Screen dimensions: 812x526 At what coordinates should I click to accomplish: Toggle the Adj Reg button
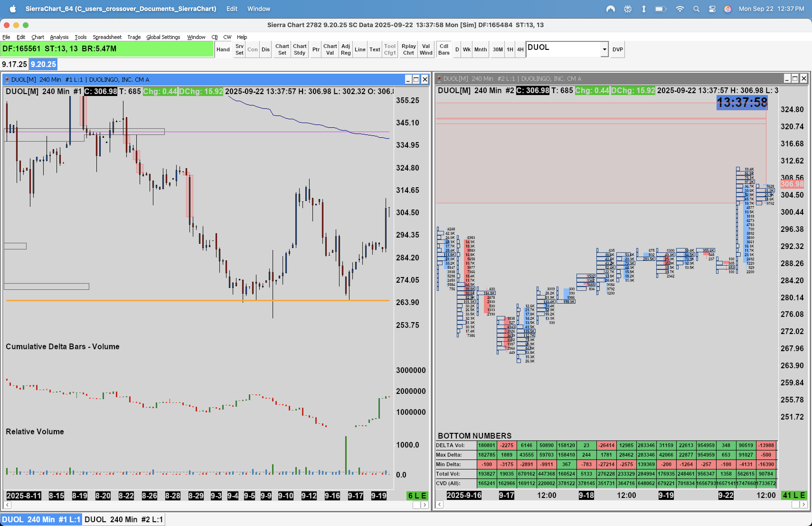point(345,49)
